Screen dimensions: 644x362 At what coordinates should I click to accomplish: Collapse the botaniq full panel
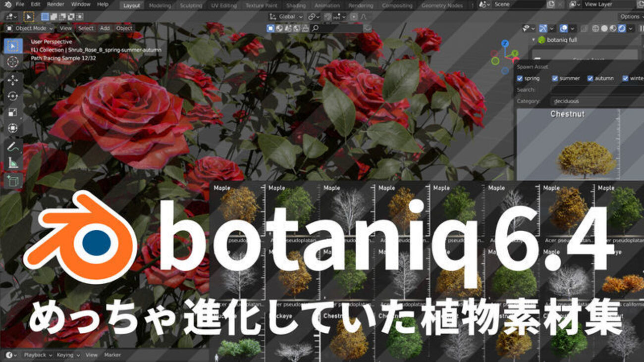(535, 40)
